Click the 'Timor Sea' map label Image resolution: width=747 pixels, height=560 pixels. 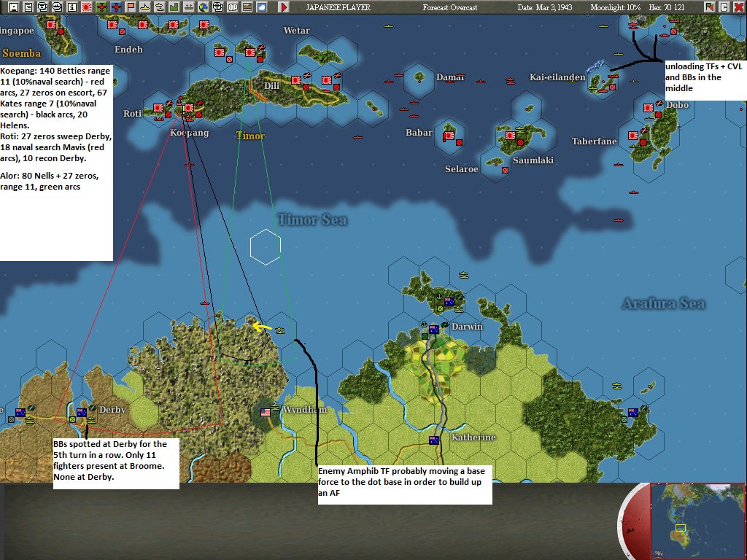[x=312, y=220]
